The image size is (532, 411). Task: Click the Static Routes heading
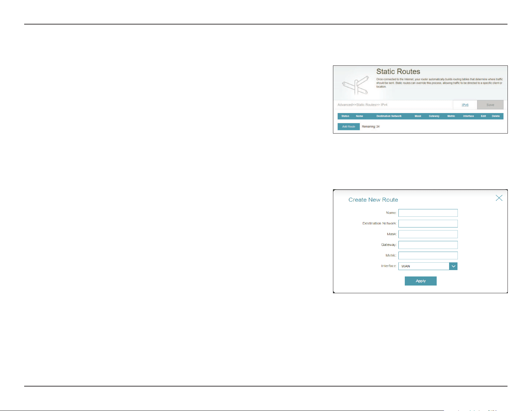398,71
